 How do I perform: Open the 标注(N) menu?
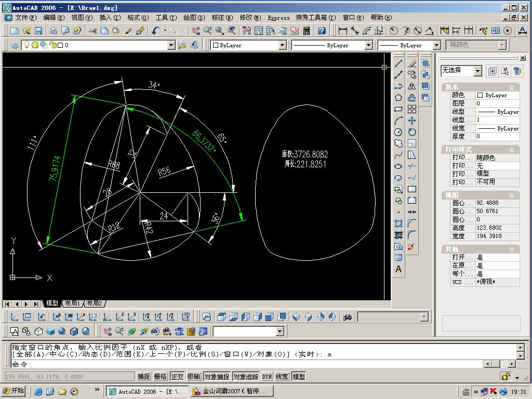(222, 17)
